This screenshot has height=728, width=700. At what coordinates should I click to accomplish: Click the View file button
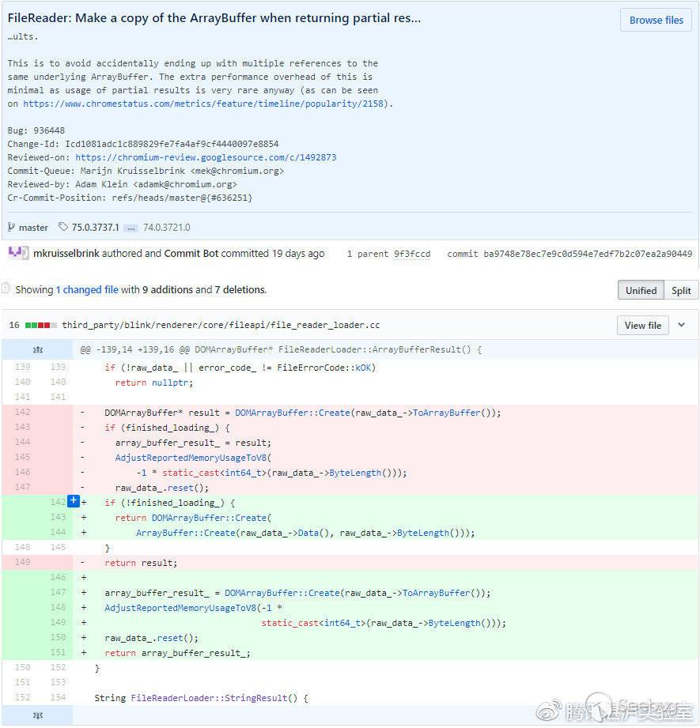pyautogui.click(x=642, y=325)
